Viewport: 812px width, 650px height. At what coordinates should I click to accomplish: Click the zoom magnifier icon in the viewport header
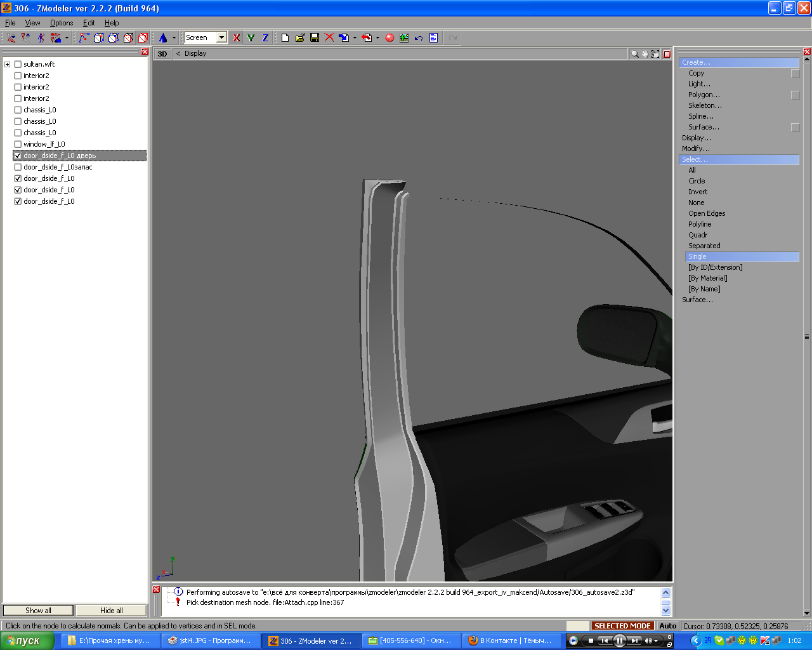click(634, 54)
